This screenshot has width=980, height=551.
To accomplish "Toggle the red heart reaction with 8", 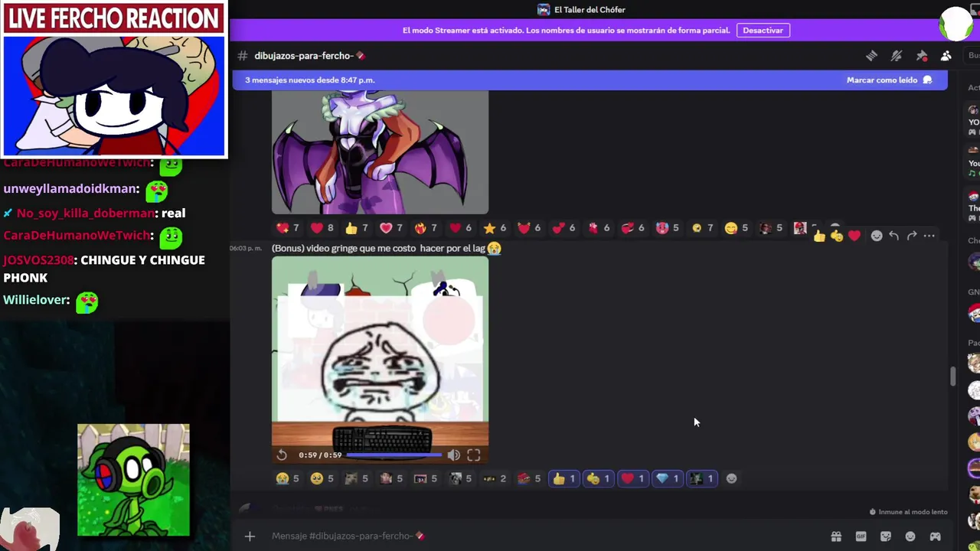I will point(322,228).
